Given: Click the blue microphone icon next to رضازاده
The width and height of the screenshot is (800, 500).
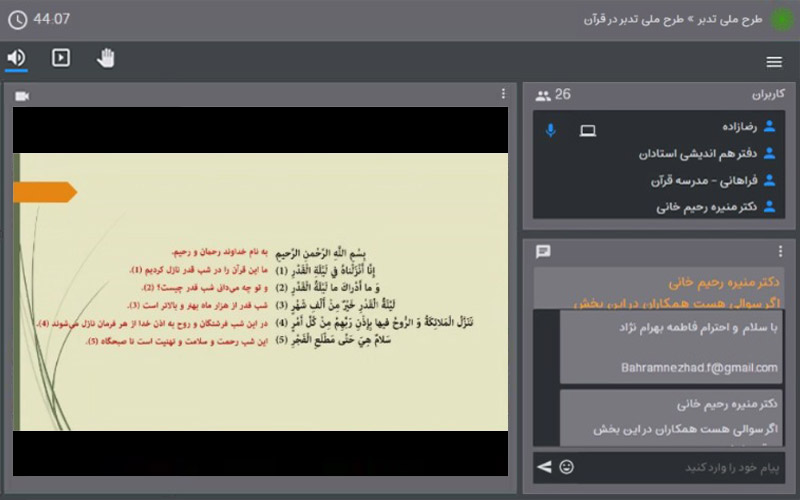Looking at the screenshot, I should [550, 130].
